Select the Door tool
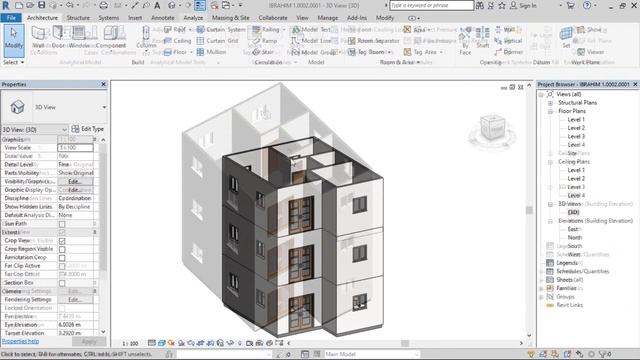640x360 pixels. coord(58,37)
